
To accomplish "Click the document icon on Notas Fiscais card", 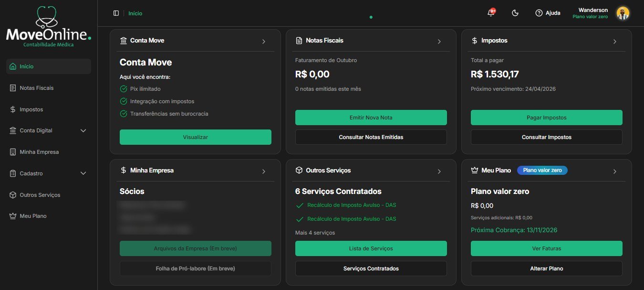I will click(x=299, y=41).
